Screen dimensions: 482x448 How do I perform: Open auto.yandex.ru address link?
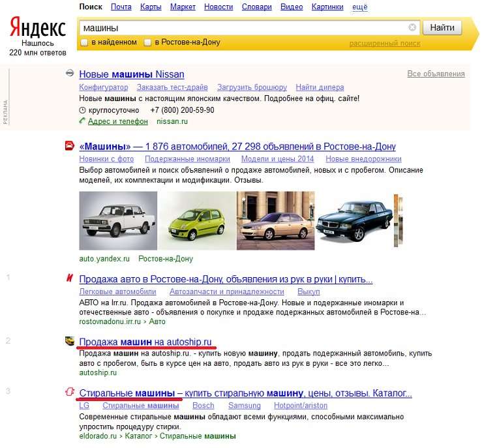click(x=104, y=259)
